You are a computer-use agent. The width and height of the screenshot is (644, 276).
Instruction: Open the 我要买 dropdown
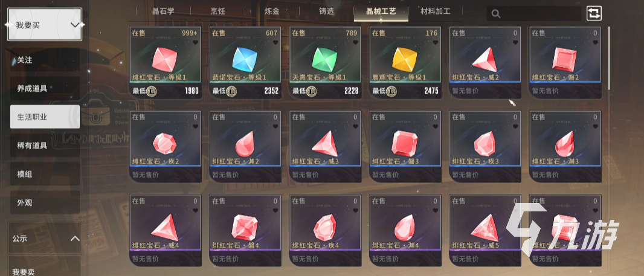click(x=45, y=25)
